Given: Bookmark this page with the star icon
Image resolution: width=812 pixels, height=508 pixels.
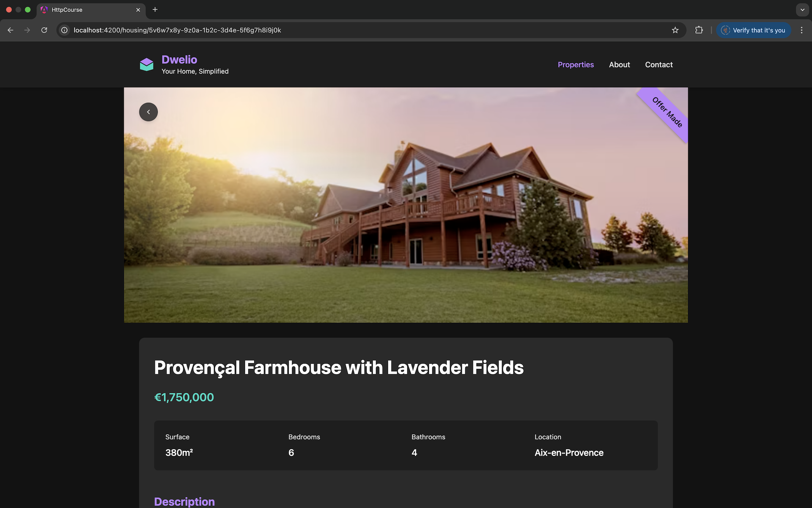Looking at the screenshot, I should click(x=675, y=30).
